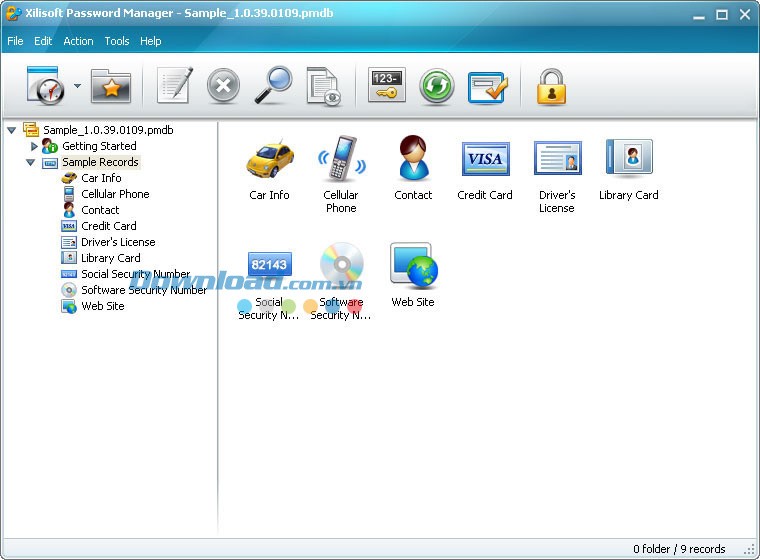Screen dimensions: 760x560
Task: Select Sample_1.0.39.0109.pmdb in the tree
Action: point(108,130)
